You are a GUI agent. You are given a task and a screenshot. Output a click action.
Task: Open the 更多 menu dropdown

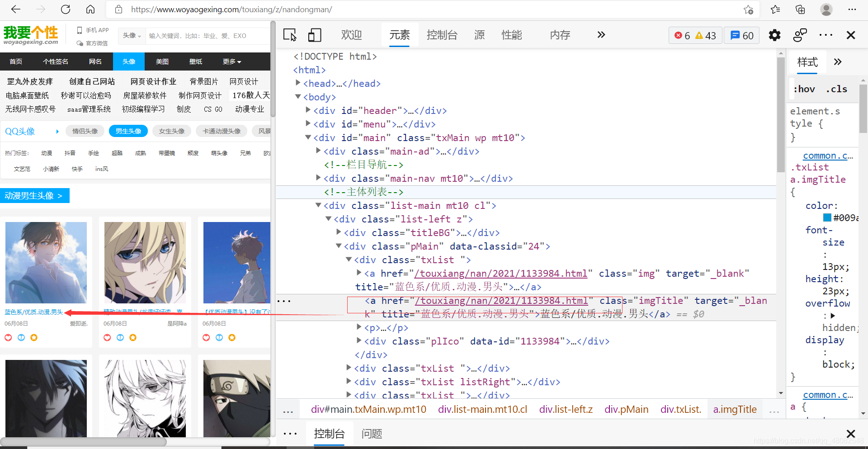click(x=232, y=61)
